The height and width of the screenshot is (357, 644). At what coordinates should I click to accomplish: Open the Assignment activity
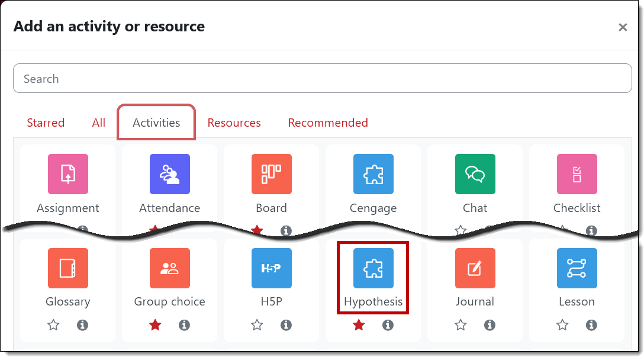coord(67,174)
